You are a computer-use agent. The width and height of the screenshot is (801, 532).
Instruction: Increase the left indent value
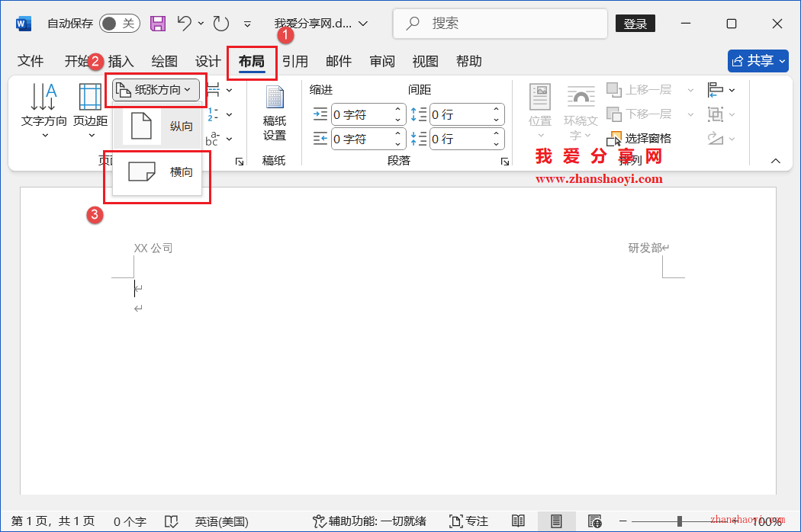pyautogui.click(x=398, y=109)
